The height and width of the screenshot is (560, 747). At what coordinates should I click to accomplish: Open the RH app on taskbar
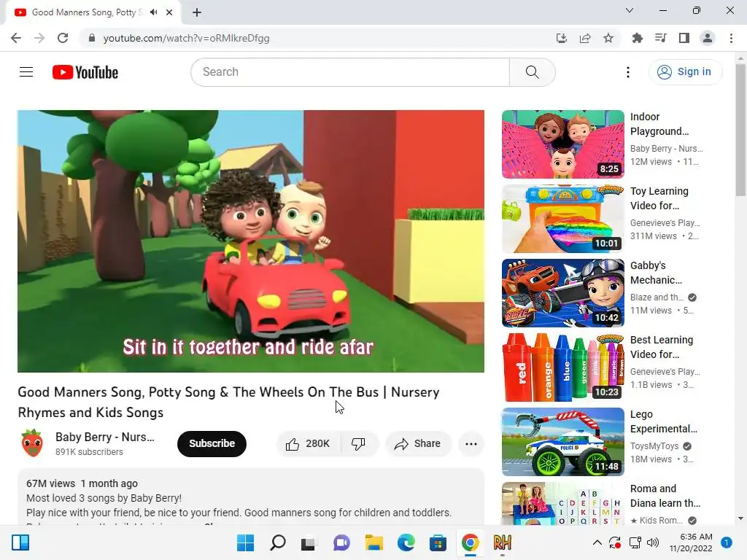[x=502, y=542]
